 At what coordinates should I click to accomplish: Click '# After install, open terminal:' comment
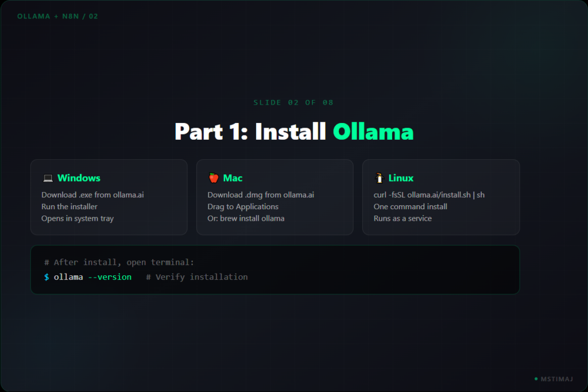coord(119,262)
